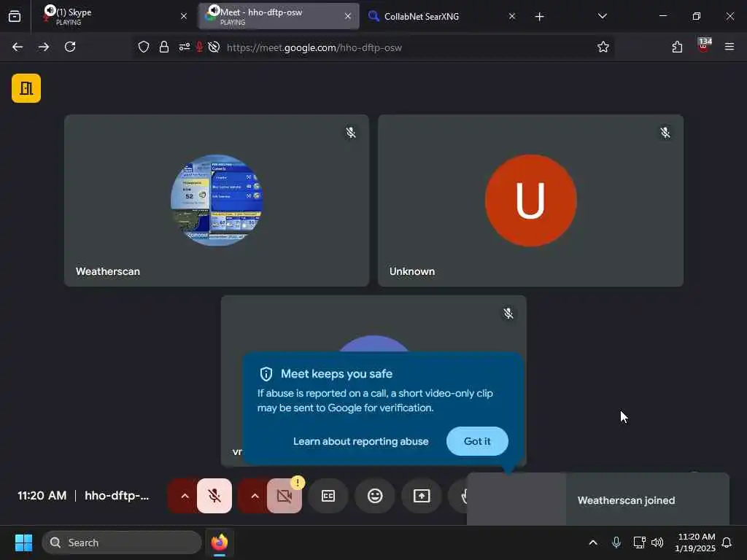Click the taskbar Search box
This screenshot has height=560, width=747.
[122, 542]
